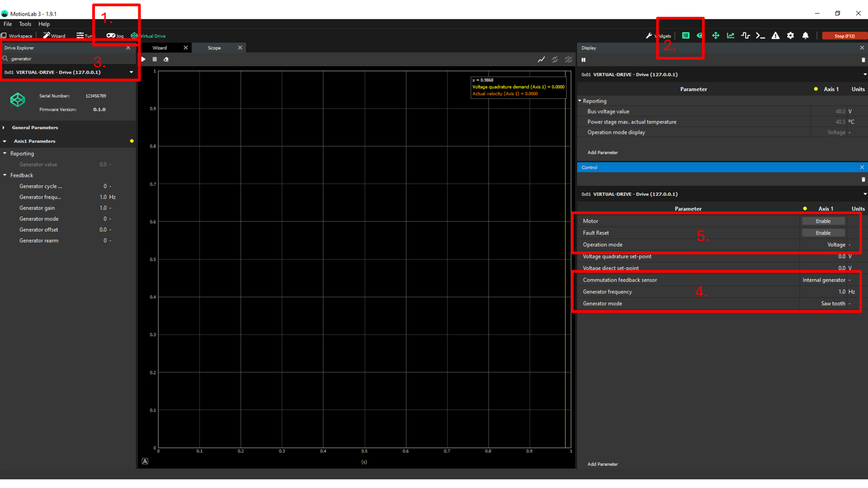Click the step signal waveform icon

[745, 36]
